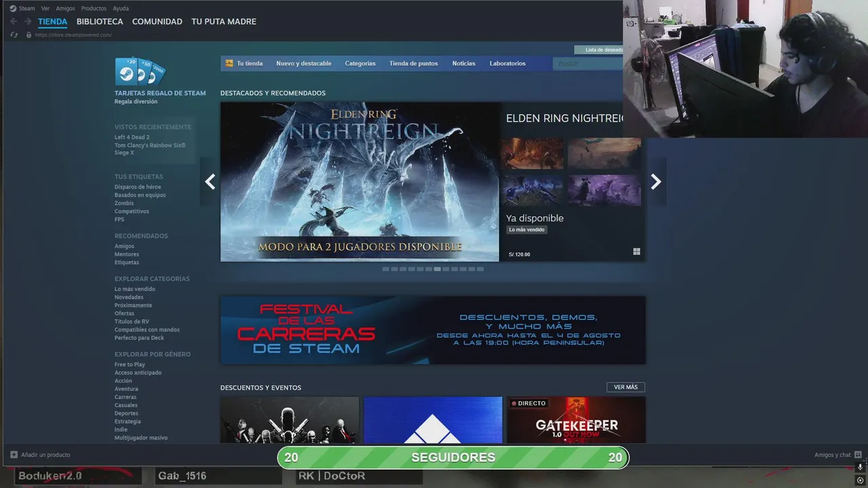Open Tom Clancy's Rainbow Six Siege X
This screenshot has height=488, width=868.
click(x=150, y=148)
